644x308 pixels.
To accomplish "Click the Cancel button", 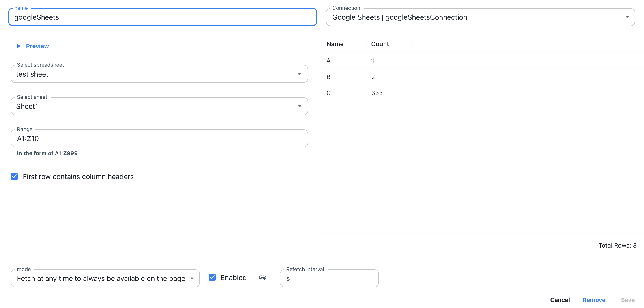I will click(x=560, y=300).
